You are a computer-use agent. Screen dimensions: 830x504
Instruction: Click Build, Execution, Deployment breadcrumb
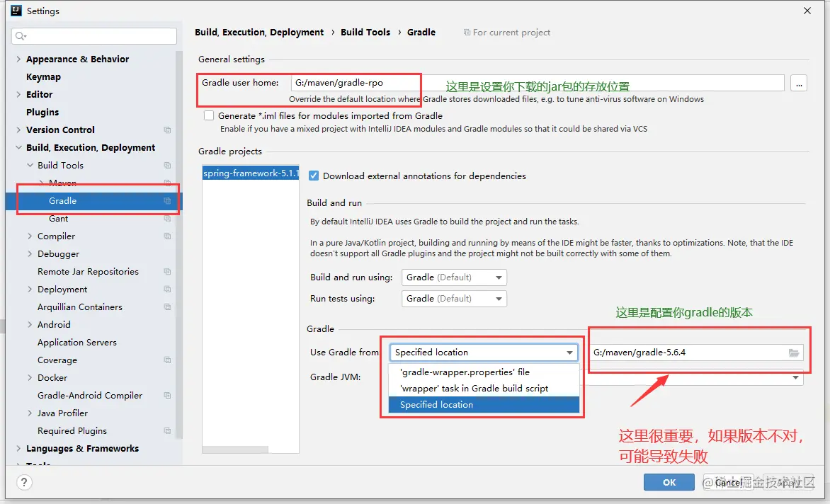[x=259, y=33]
